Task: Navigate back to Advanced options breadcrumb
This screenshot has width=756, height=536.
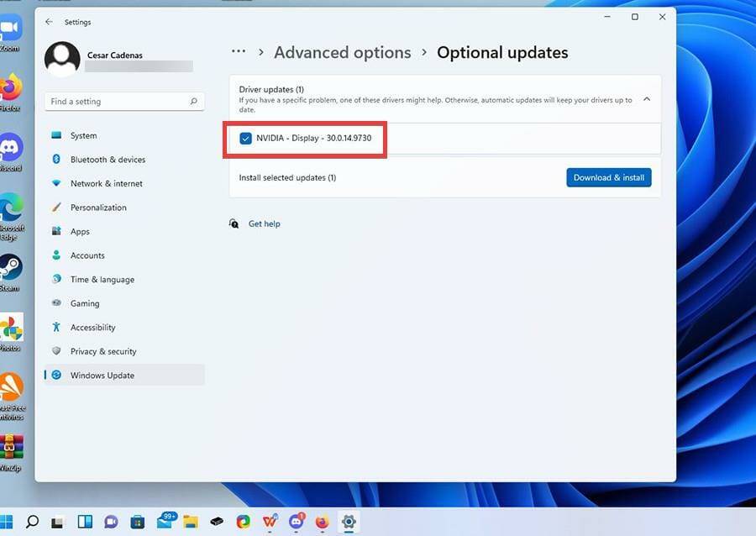Action: (x=343, y=52)
